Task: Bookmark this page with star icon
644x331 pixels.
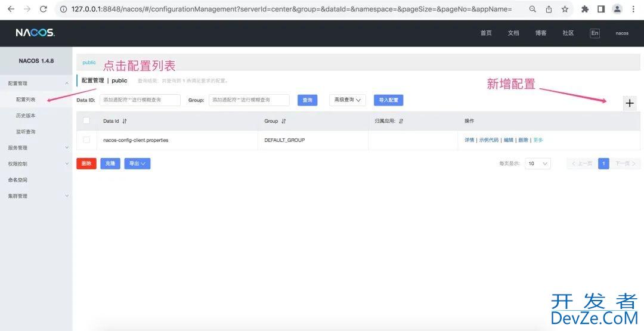Action: [565, 9]
